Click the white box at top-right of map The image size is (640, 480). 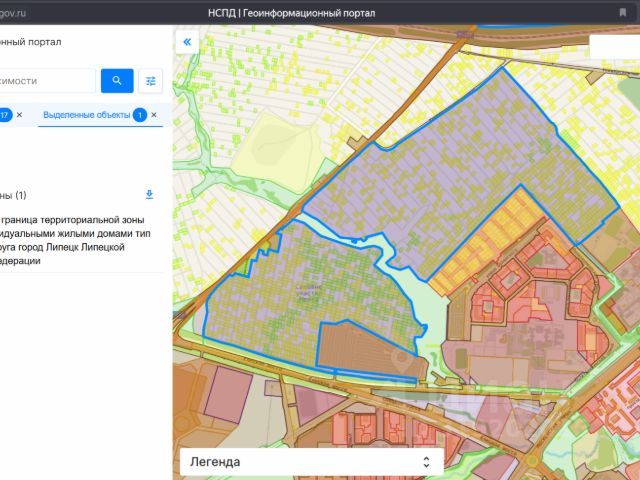point(615,47)
